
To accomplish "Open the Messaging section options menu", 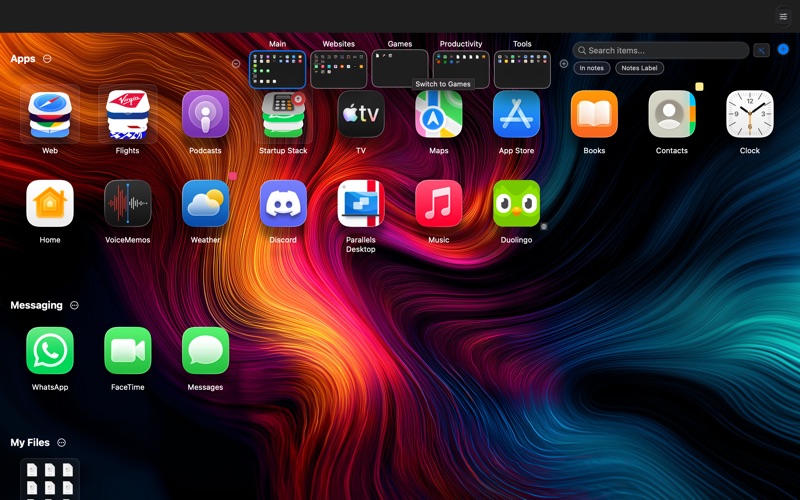I will 74,305.
